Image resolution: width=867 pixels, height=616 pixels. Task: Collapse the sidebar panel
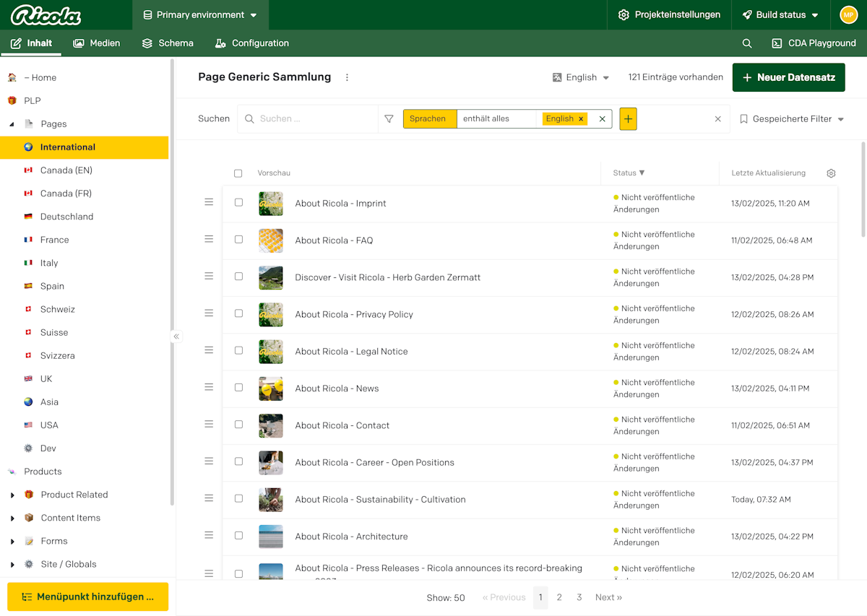pos(176,337)
